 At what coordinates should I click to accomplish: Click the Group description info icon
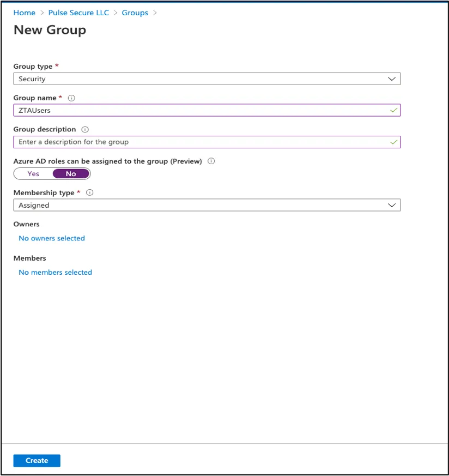pyautogui.click(x=85, y=130)
